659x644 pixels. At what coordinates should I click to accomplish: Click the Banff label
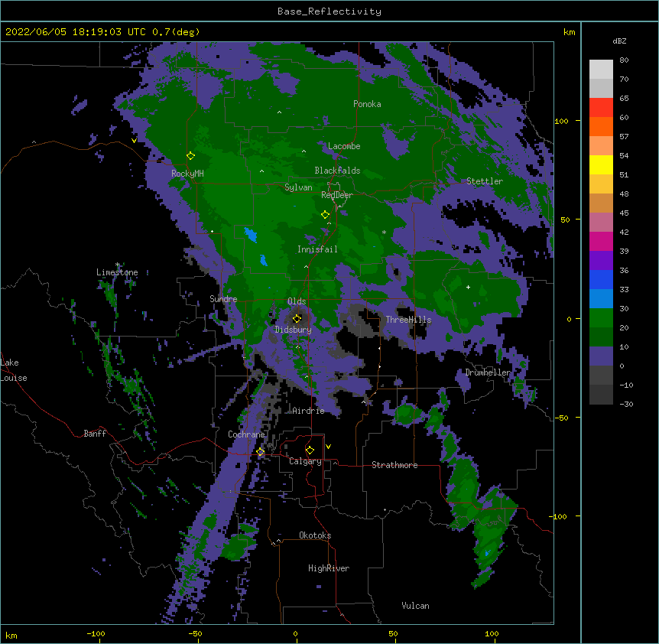[x=95, y=434]
